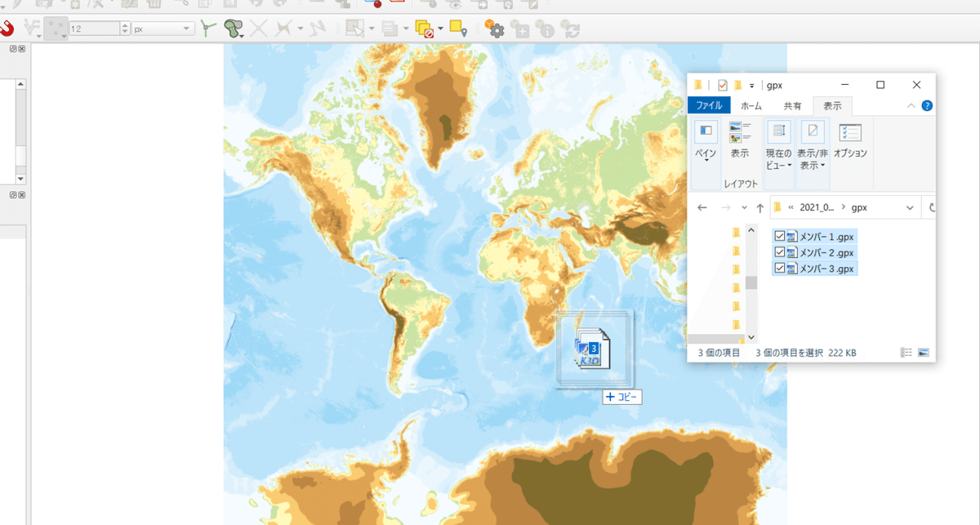980x525 pixels.
Task: Click the grey cube with plus icon
Action: tap(520, 29)
